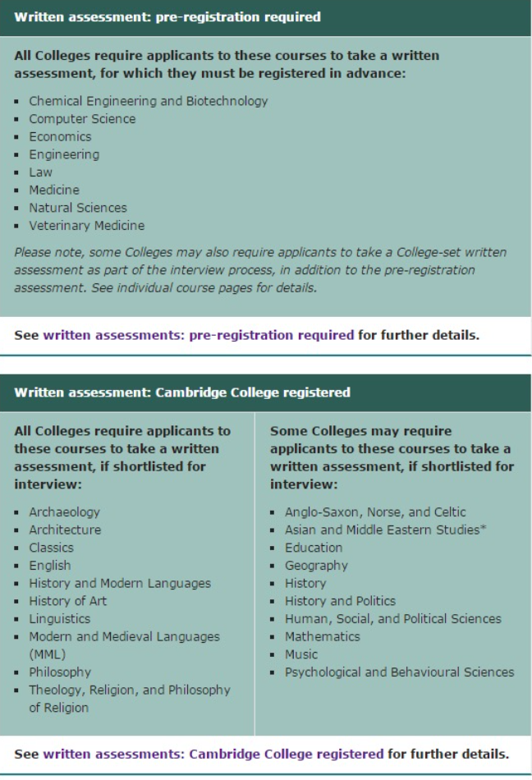Viewport: 532px width, 780px height.
Task: Click the 'Computer Science' list entry
Action: tap(82, 119)
